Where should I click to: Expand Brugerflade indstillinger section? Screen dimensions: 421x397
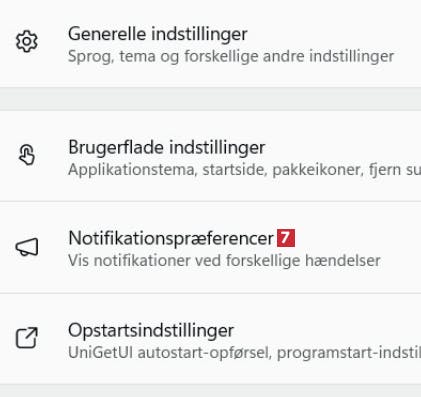pos(210,156)
